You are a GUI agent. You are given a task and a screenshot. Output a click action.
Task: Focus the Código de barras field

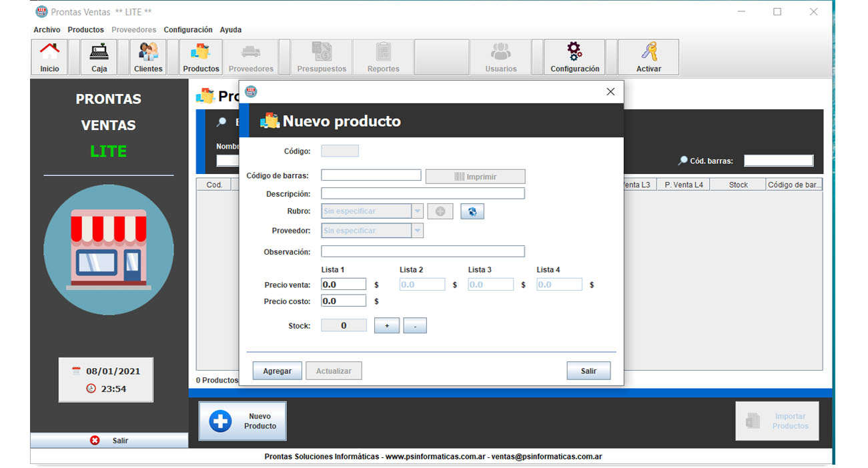coord(371,175)
